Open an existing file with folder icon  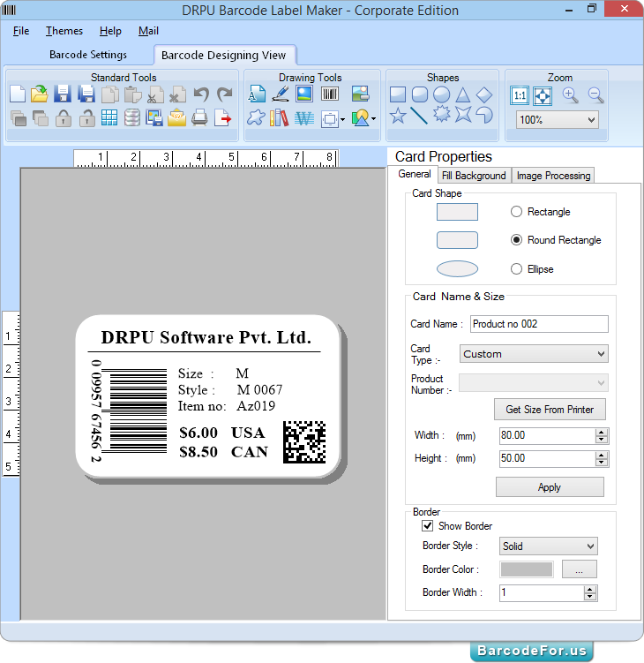[x=40, y=94]
